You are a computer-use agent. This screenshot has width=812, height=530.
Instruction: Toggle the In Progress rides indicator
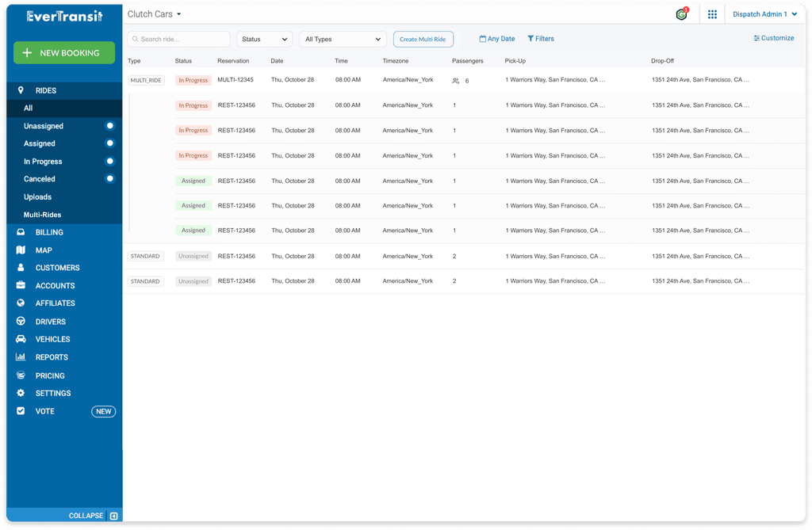(109, 161)
